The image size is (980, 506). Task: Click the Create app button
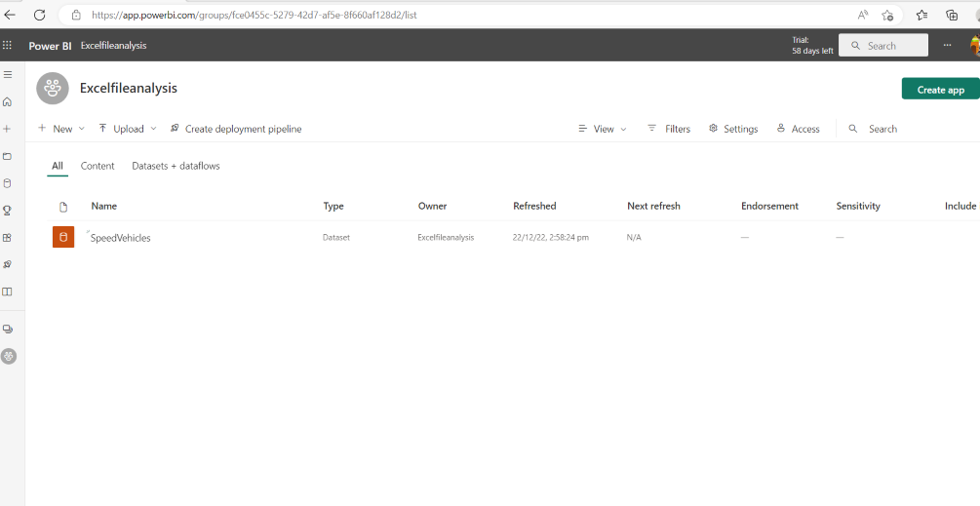coord(940,90)
